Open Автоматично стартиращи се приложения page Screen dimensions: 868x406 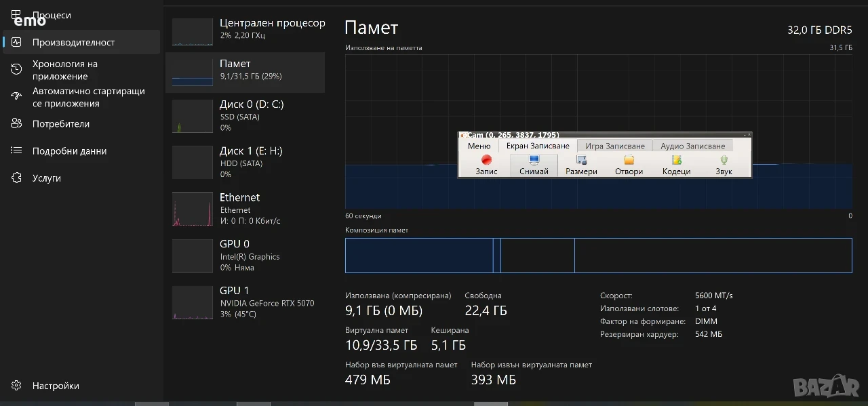(81, 97)
